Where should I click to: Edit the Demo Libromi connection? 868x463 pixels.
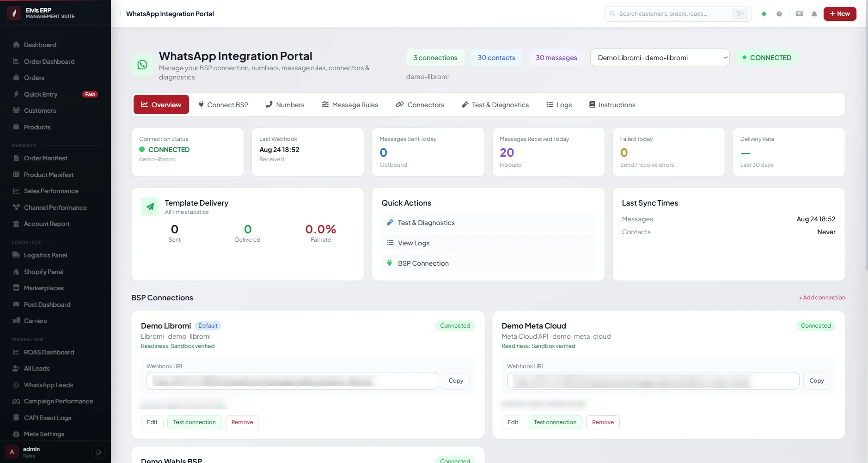(x=152, y=422)
